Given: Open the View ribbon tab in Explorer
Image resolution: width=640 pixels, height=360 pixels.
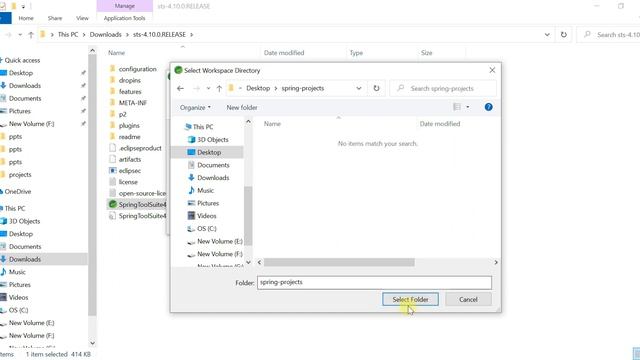Looking at the screenshot, I should click(x=82, y=18).
